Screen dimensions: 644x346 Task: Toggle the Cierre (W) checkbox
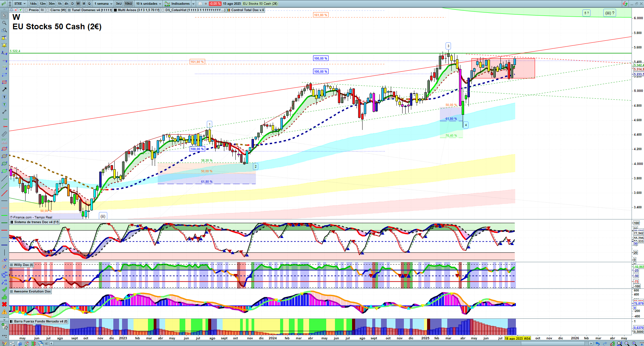[x=48, y=10]
